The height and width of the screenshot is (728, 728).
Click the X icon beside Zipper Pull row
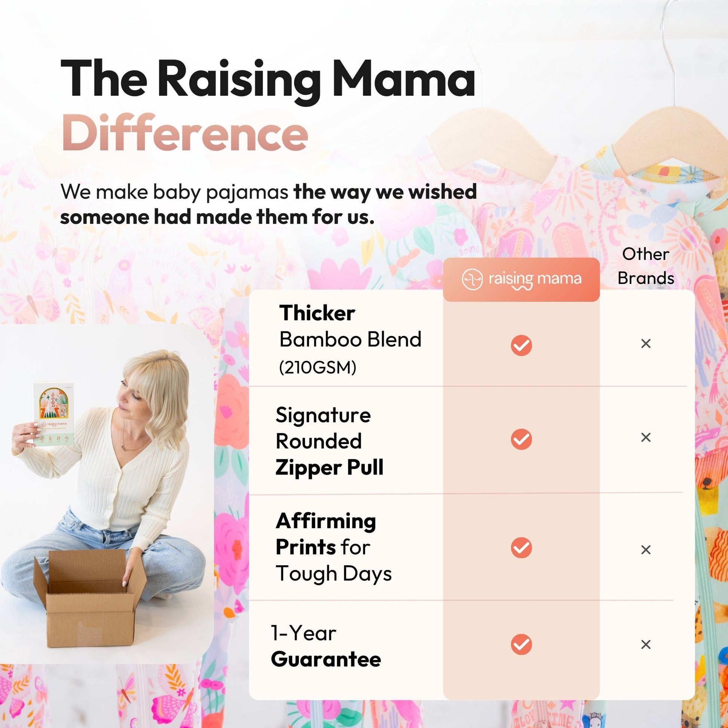click(x=646, y=437)
